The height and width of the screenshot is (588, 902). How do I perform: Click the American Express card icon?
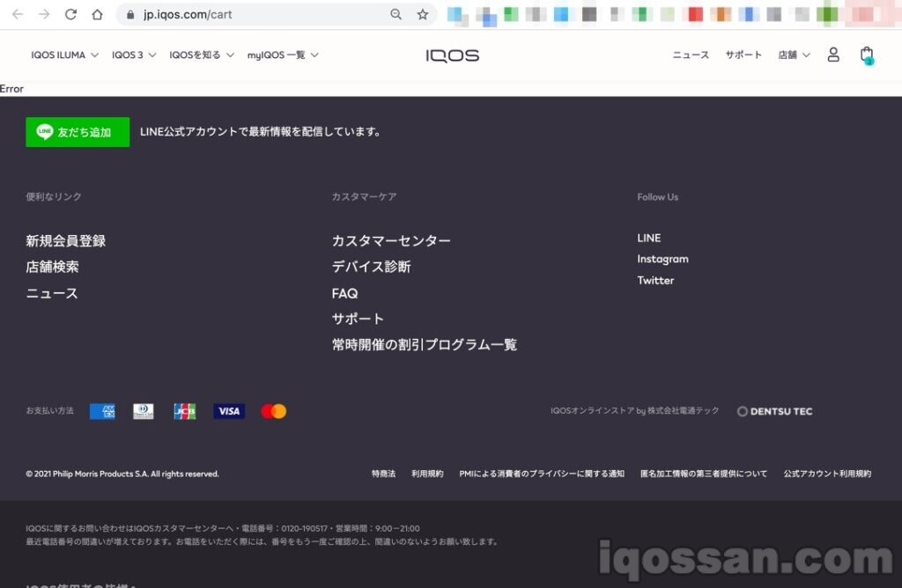tap(102, 411)
